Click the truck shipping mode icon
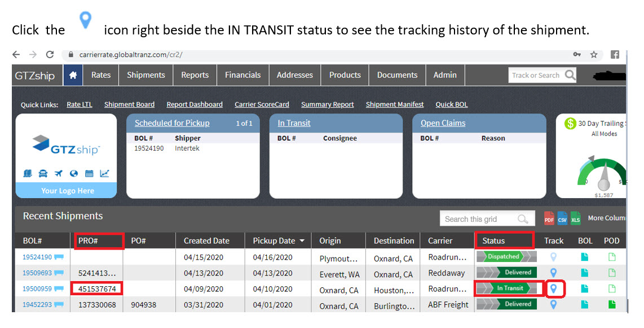 coord(43,173)
